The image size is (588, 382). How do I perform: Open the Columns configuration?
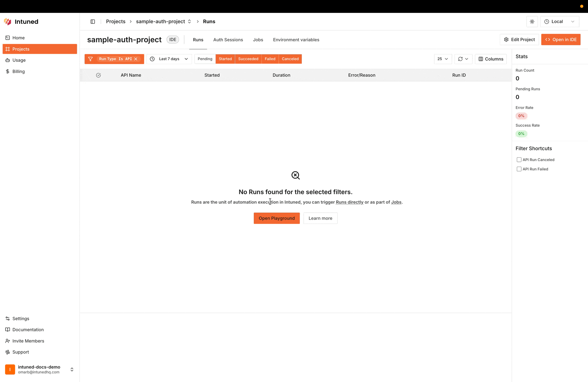tap(490, 59)
